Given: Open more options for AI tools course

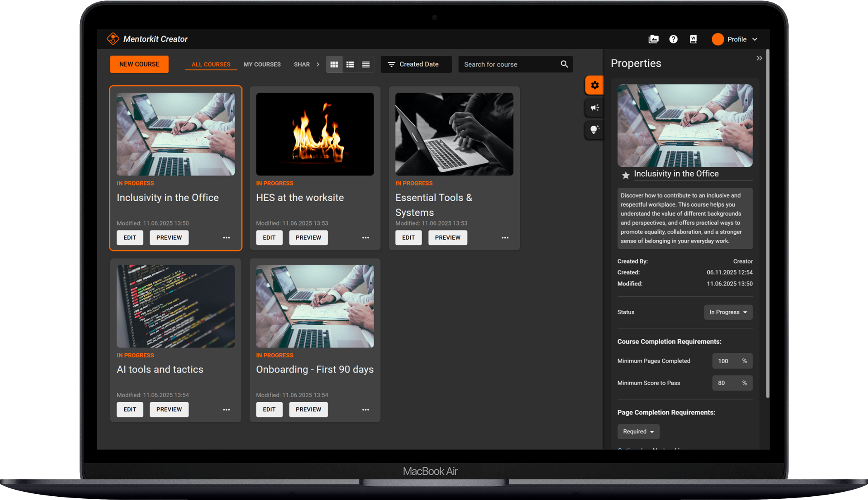Looking at the screenshot, I should coord(226,410).
